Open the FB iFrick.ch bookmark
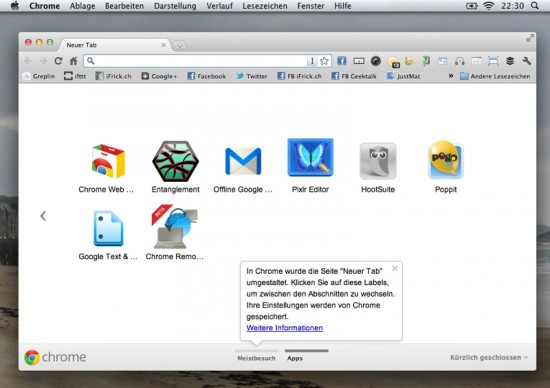This screenshot has height=388, width=550. [x=299, y=76]
